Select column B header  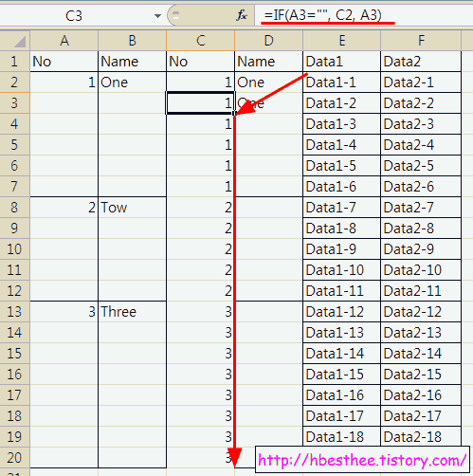point(133,41)
